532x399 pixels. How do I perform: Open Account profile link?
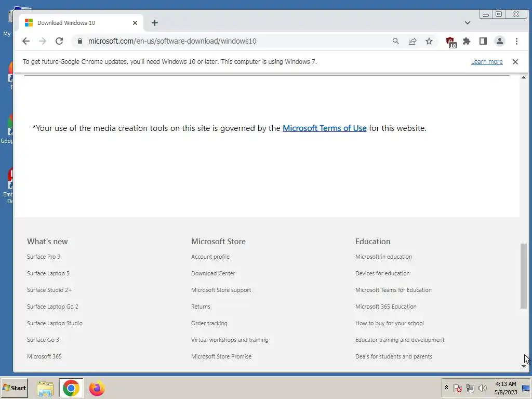pos(210,257)
